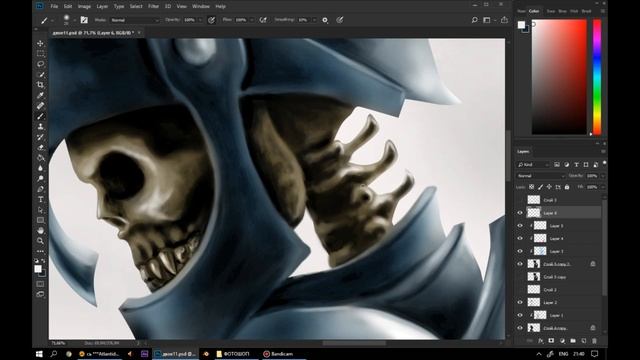Open workspace switcher in options bar
Image resolution: width=640 pixels, height=360 pixels.
coord(488,20)
